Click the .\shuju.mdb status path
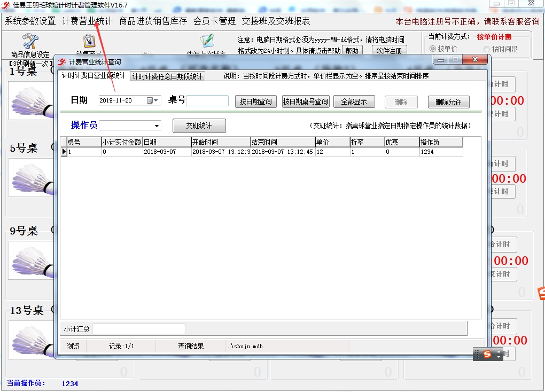Image resolution: width=545 pixels, height=392 pixels. pyautogui.click(x=245, y=346)
